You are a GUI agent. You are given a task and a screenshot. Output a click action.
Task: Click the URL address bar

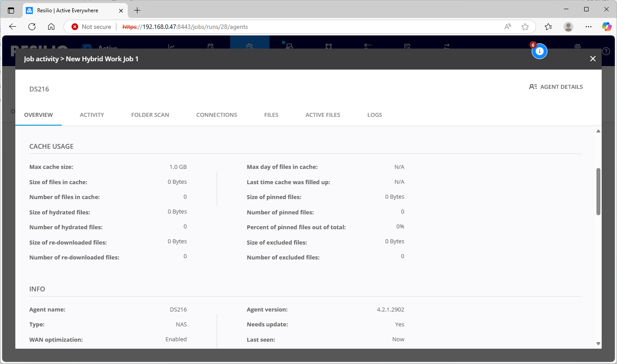pyautogui.click(x=306, y=27)
